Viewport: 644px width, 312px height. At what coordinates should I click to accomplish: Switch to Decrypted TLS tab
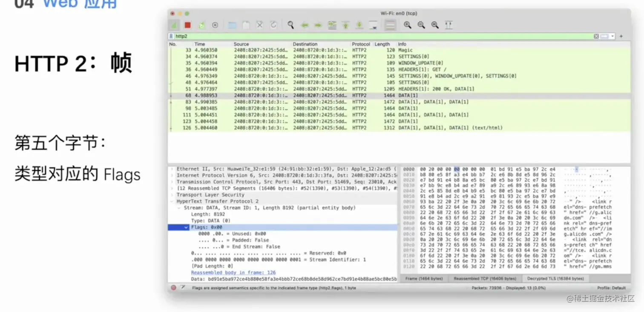[x=555, y=279]
